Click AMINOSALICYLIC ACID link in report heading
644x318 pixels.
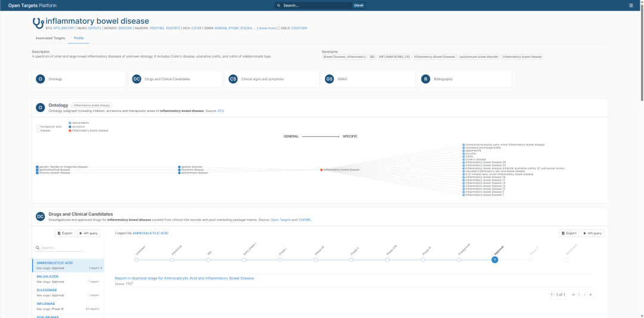[x=150, y=233]
